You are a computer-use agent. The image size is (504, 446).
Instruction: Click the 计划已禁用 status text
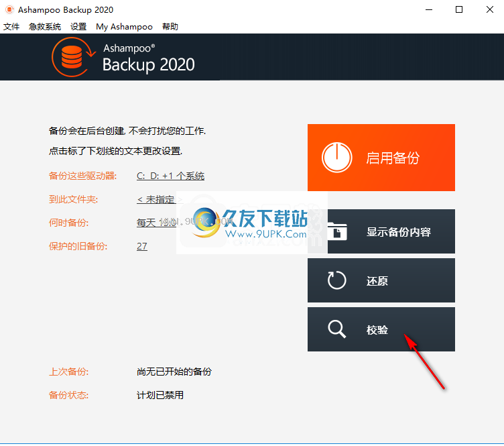pyautogui.click(x=160, y=395)
